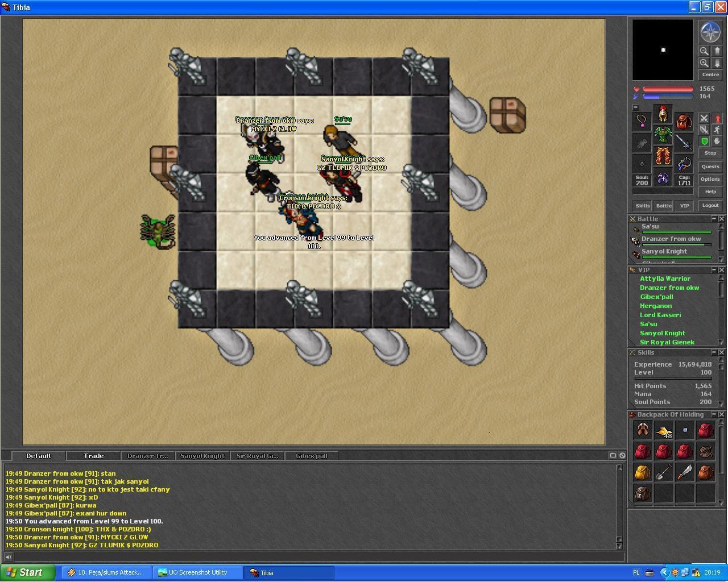Collapse the inventory panel with minus button
Screen dimensions: 728x582
tap(636, 107)
